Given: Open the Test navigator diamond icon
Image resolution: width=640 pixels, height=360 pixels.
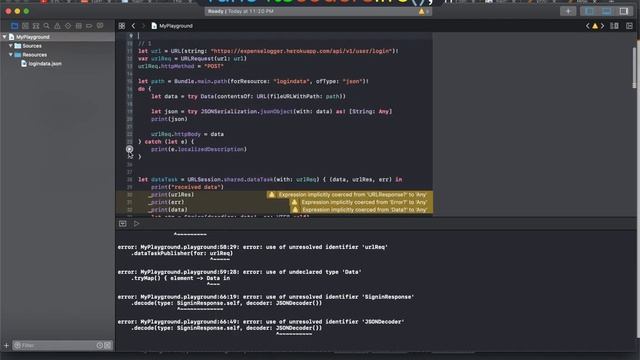Looking at the screenshot, I should click(x=68, y=26).
